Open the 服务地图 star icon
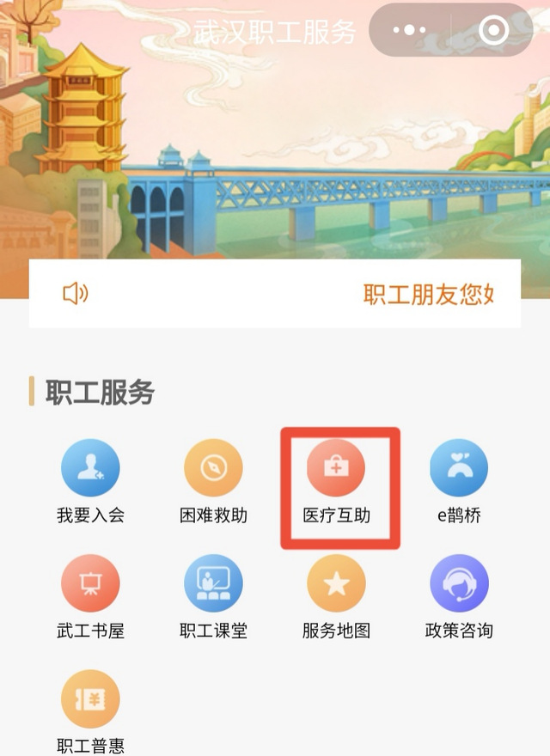 coord(336,583)
